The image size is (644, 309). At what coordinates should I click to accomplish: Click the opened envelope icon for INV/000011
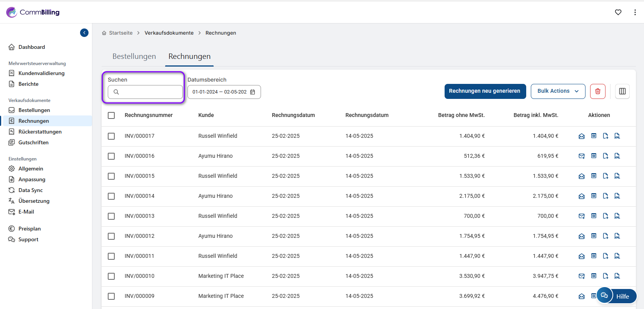tap(582, 256)
